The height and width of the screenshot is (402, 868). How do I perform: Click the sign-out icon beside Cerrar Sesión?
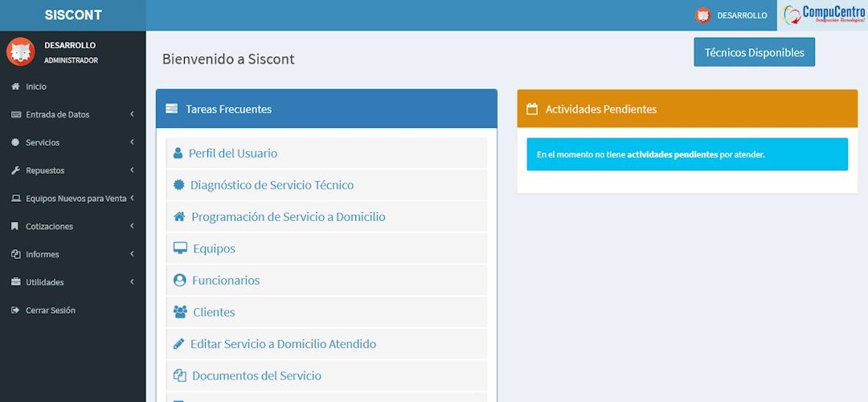click(x=15, y=310)
